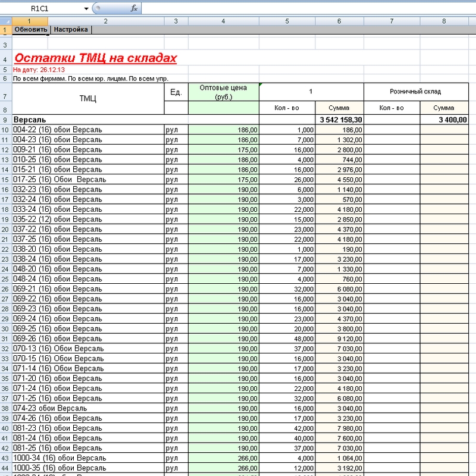Click into the formula bar input
Screen dimensions: 476x476
point(308,8)
